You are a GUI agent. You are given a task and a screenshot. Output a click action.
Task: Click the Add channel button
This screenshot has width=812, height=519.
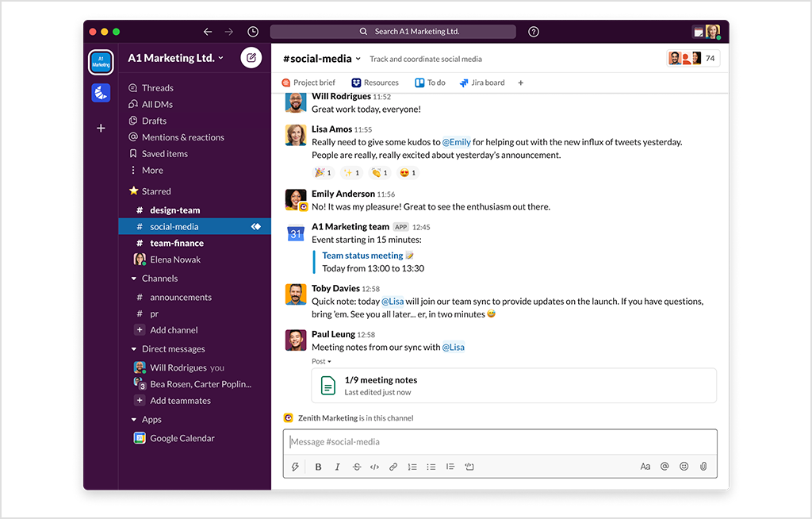tap(174, 329)
